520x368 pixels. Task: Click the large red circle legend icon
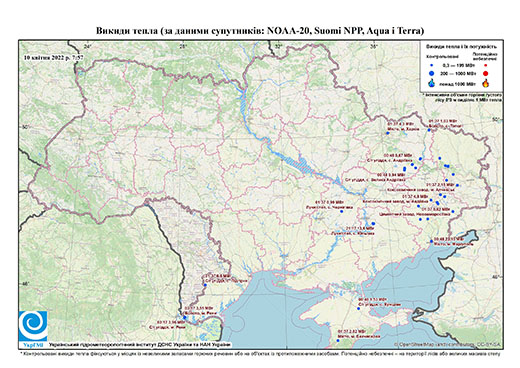coord(486,73)
